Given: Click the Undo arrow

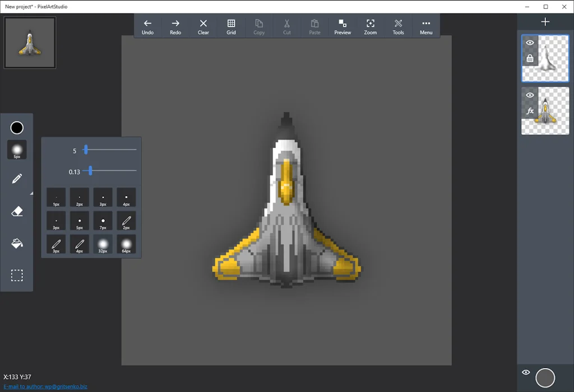Looking at the screenshot, I should pos(147,26).
